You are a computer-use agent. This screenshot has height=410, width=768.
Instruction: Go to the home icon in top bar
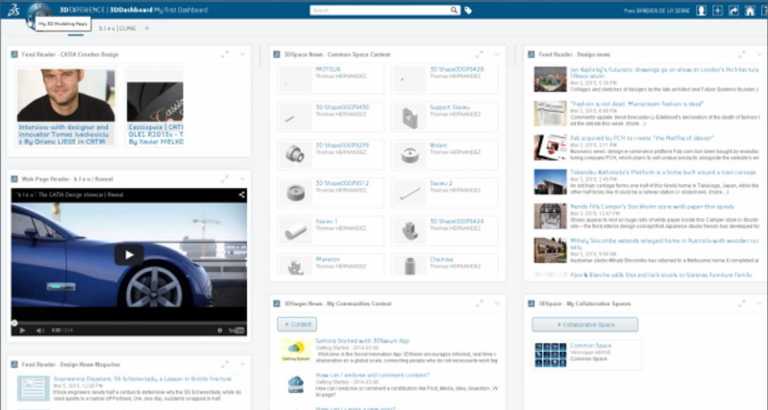[x=749, y=10]
